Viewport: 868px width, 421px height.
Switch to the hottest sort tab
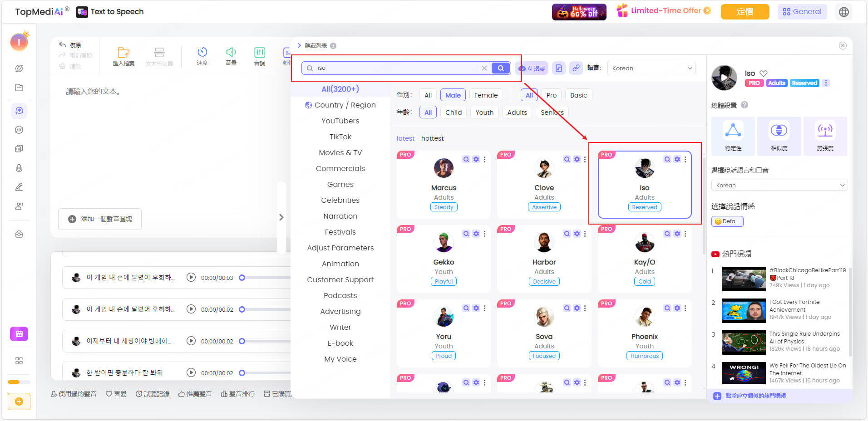click(432, 138)
